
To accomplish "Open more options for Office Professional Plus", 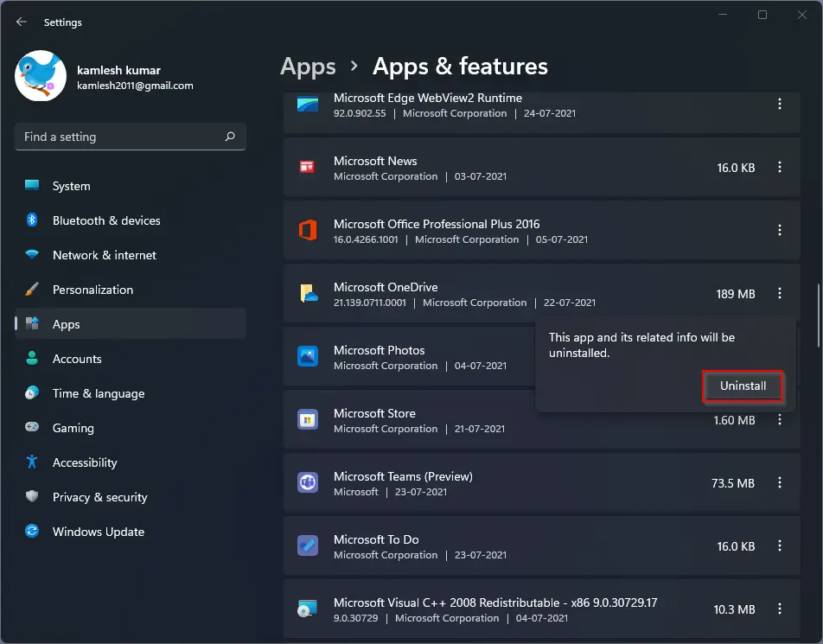I will [x=780, y=230].
